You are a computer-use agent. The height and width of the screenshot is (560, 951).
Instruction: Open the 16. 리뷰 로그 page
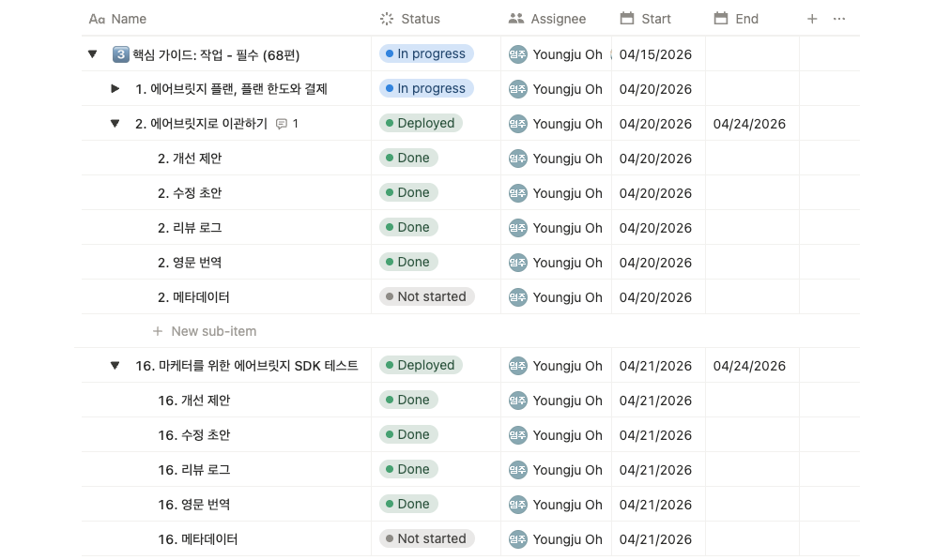pyautogui.click(x=193, y=470)
